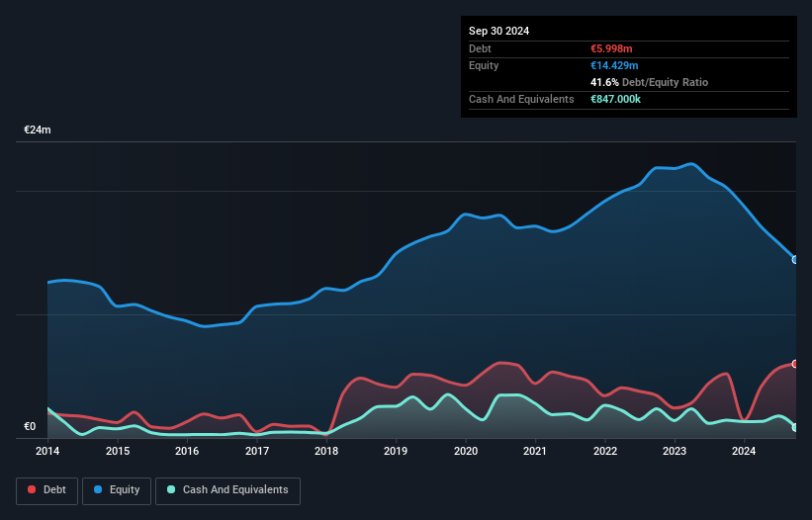
Task: Toggle the Equity series in the legend
Action: click(x=117, y=490)
